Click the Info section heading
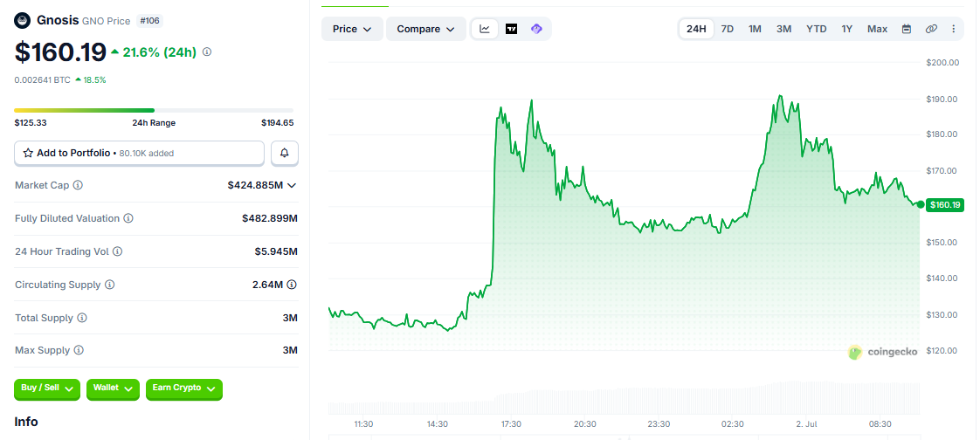 26,422
